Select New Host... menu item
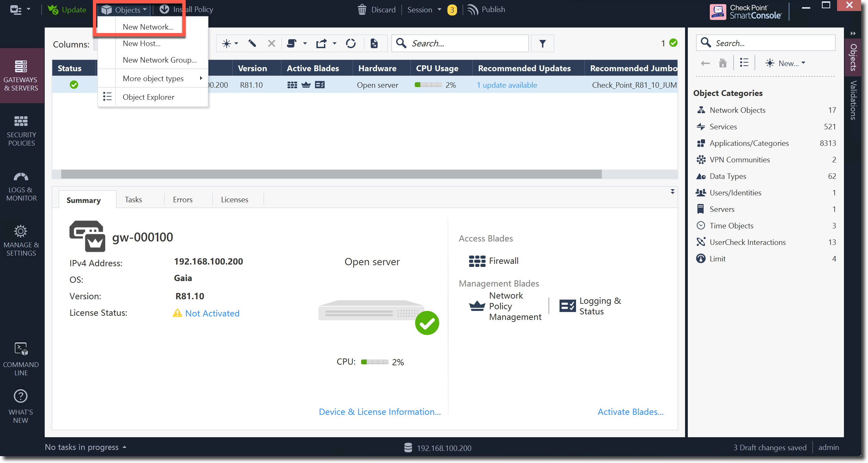The height and width of the screenshot is (463, 868). click(142, 43)
